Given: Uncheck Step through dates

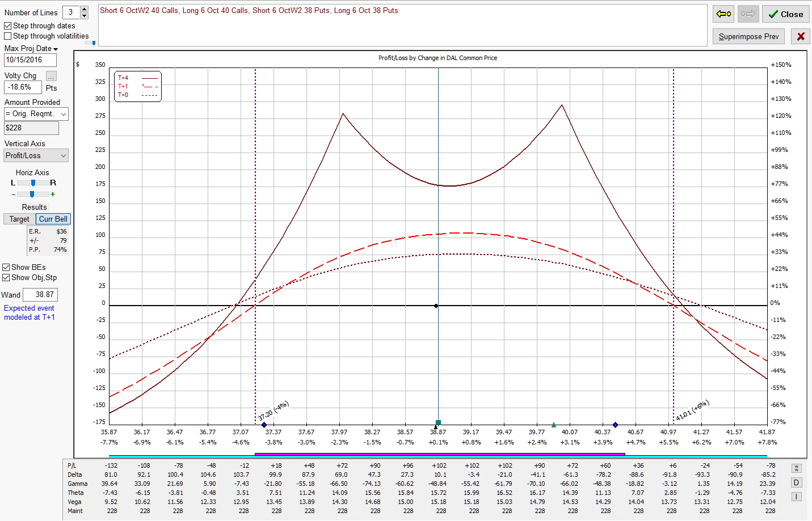Looking at the screenshot, I should pos(8,26).
